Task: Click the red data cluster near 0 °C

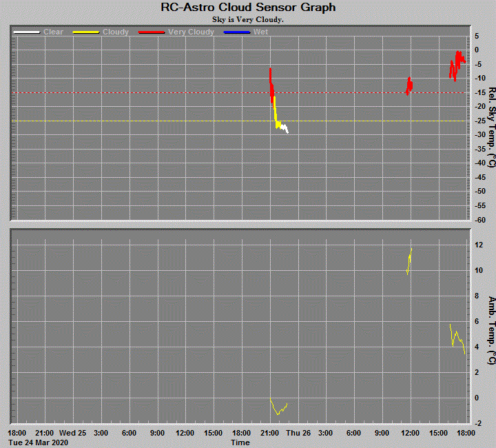Action: click(457, 65)
